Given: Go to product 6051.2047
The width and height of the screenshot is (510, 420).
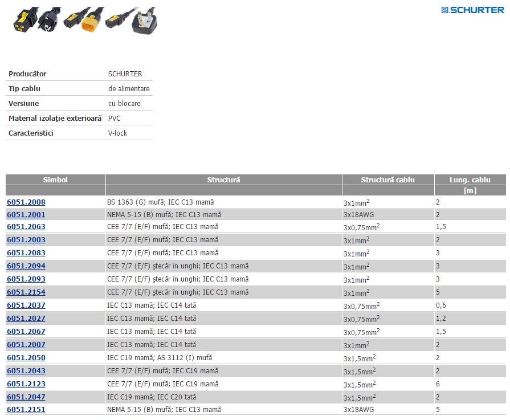Looking at the screenshot, I should (26, 397).
